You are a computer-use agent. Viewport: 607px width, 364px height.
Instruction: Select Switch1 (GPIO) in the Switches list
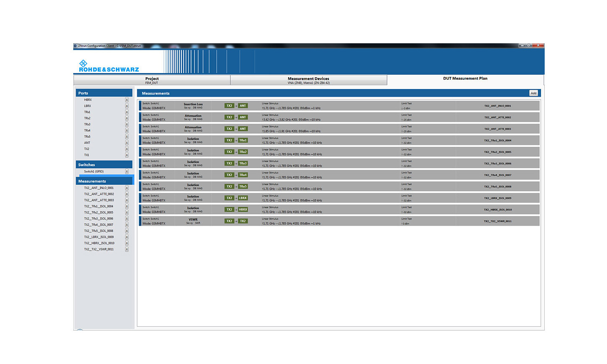tap(94, 171)
